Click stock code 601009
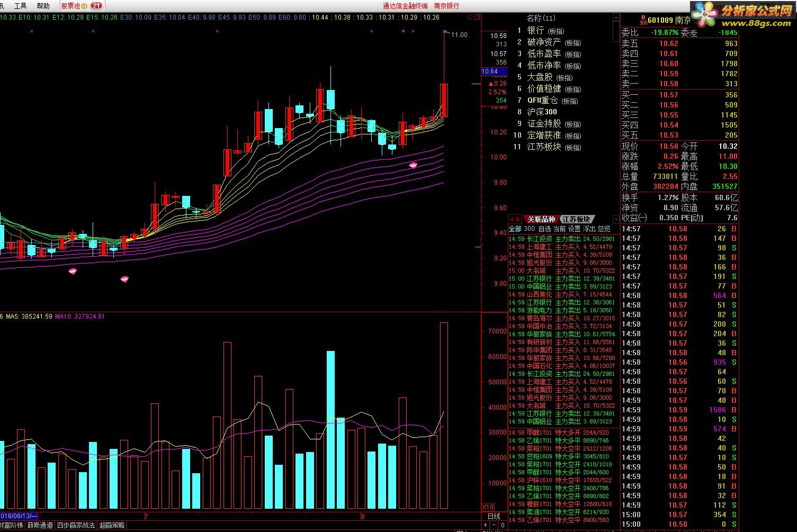Viewport: 797px width, 532px height. (x=660, y=20)
